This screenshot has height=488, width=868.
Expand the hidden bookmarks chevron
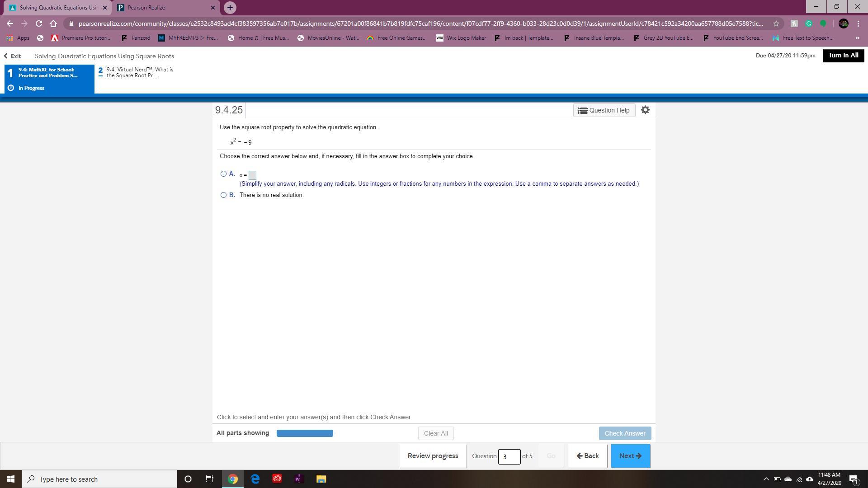tap(857, 38)
